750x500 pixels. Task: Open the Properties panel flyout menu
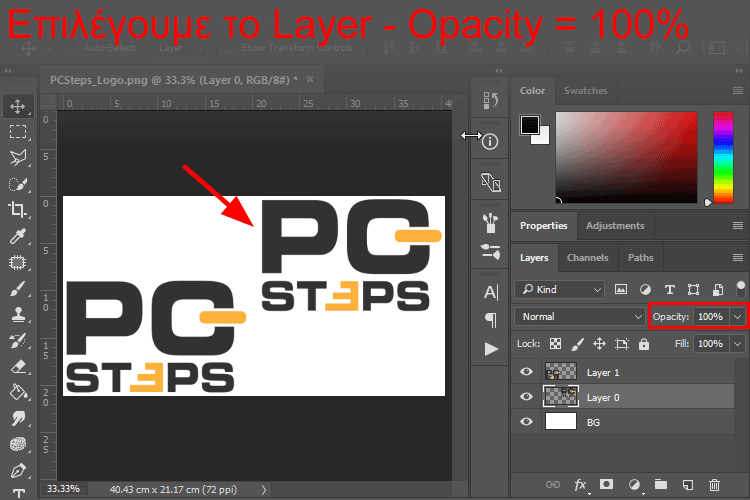click(738, 225)
